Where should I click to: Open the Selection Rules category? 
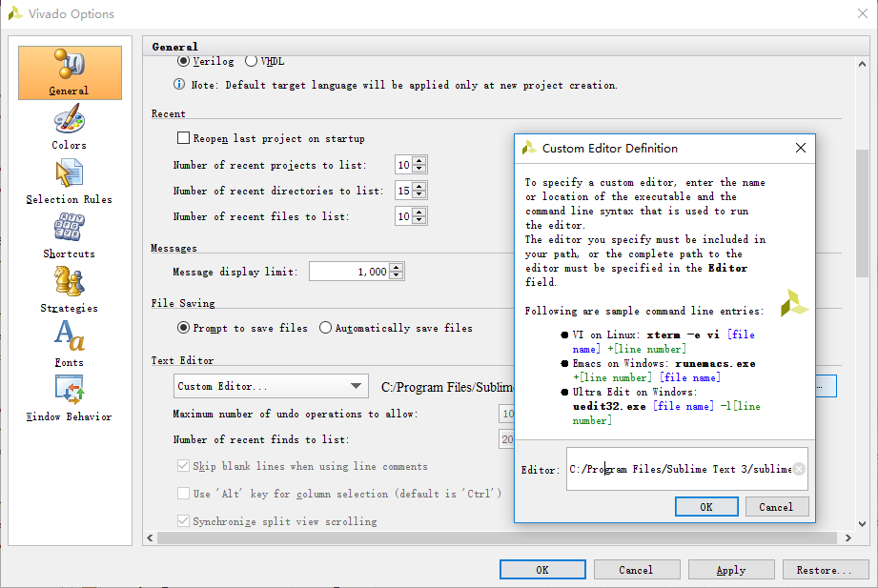[x=70, y=183]
